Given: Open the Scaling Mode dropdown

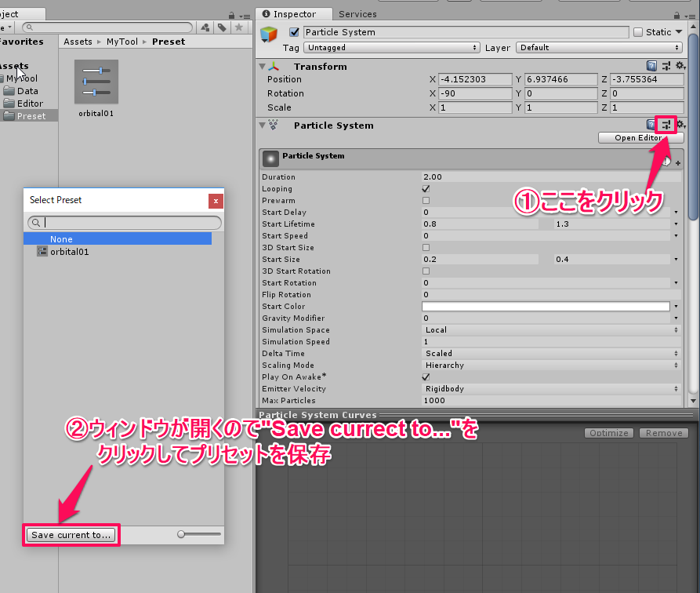Looking at the screenshot, I should coord(551,365).
